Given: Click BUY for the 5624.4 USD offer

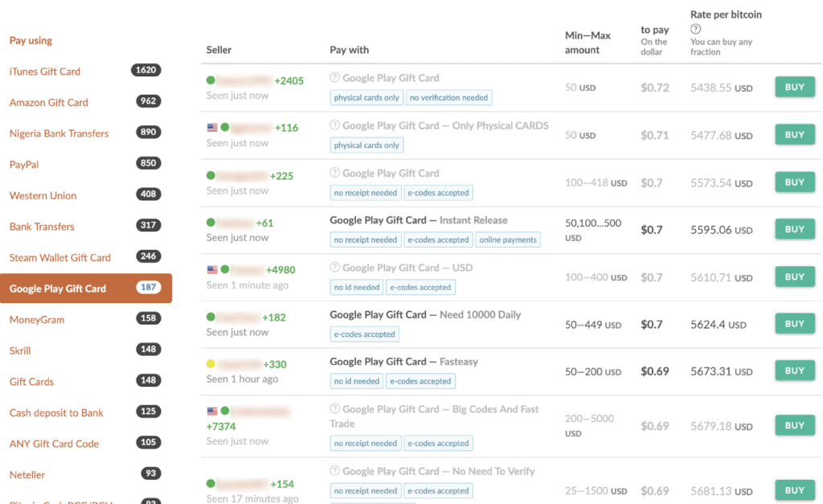Looking at the screenshot, I should click(795, 323).
